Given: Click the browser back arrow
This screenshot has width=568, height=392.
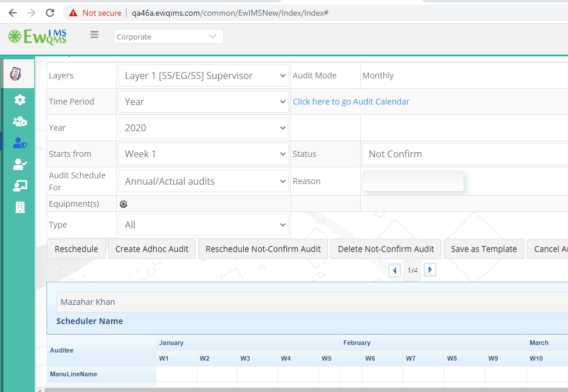Looking at the screenshot, I should click(x=13, y=13).
